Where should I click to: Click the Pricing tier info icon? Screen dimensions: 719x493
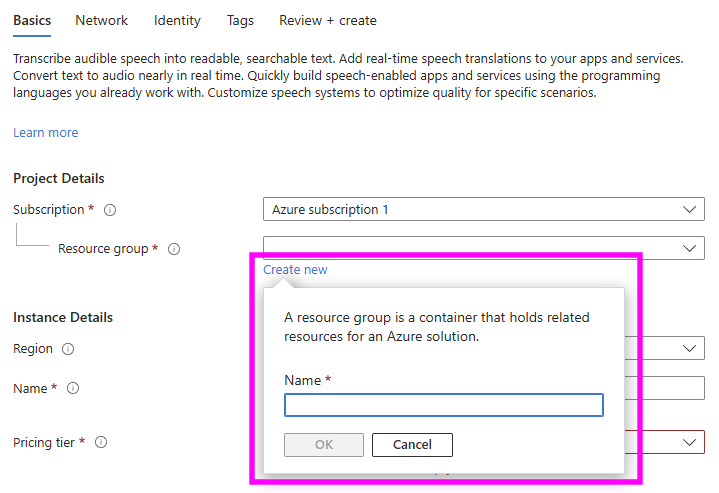point(101,442)
